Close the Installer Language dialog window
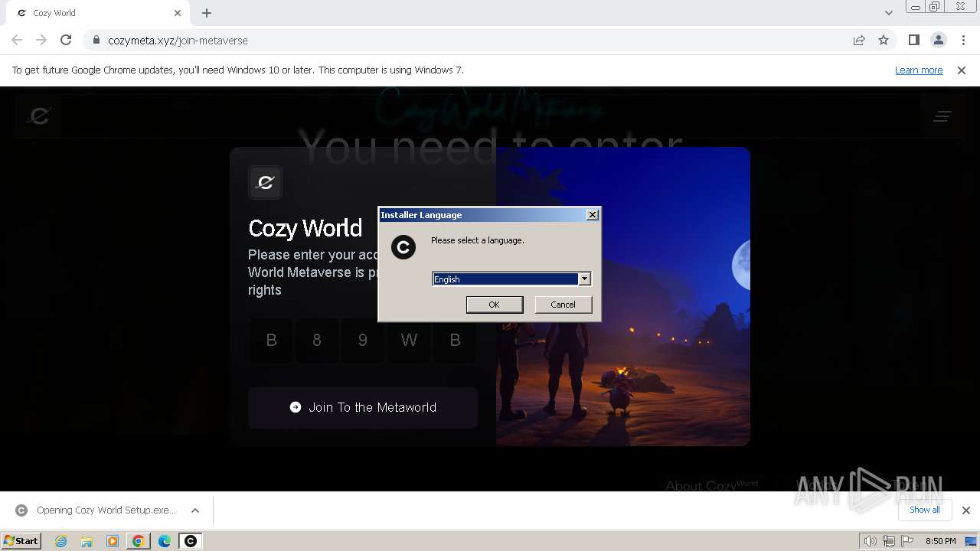Viewport: 980px width, 551px height. point(592,215)
